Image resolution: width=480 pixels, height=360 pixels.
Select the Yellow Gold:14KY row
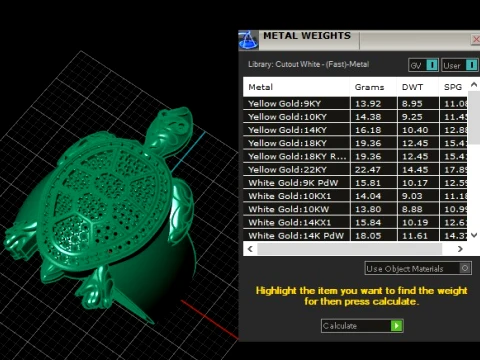[356, 130]
